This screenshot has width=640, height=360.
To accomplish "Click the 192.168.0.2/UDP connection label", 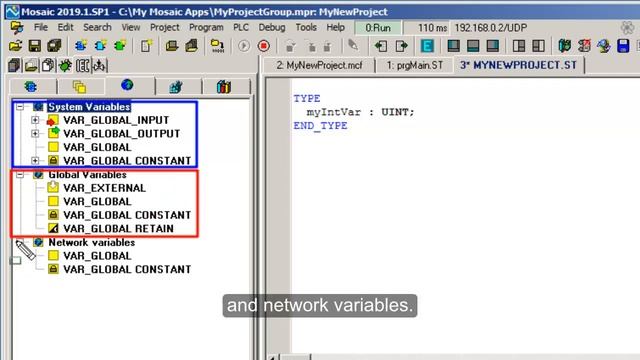I will [491, 28].
